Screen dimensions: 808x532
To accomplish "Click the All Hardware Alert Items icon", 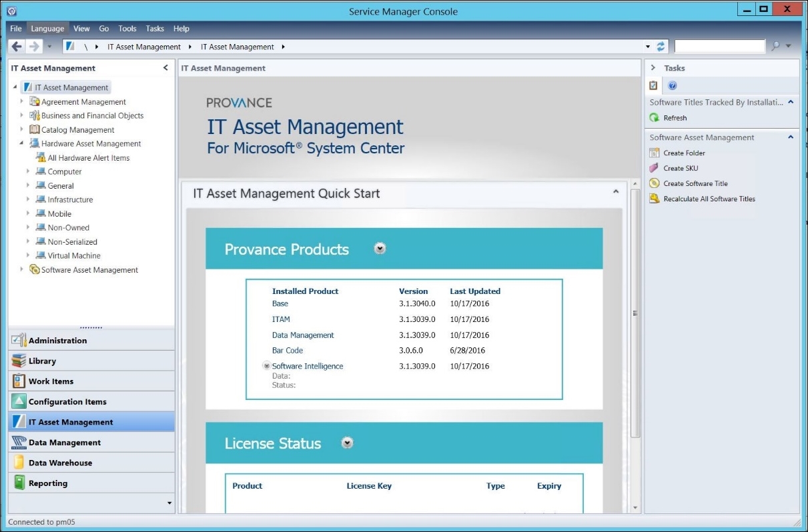I will [x=41, y=158].
